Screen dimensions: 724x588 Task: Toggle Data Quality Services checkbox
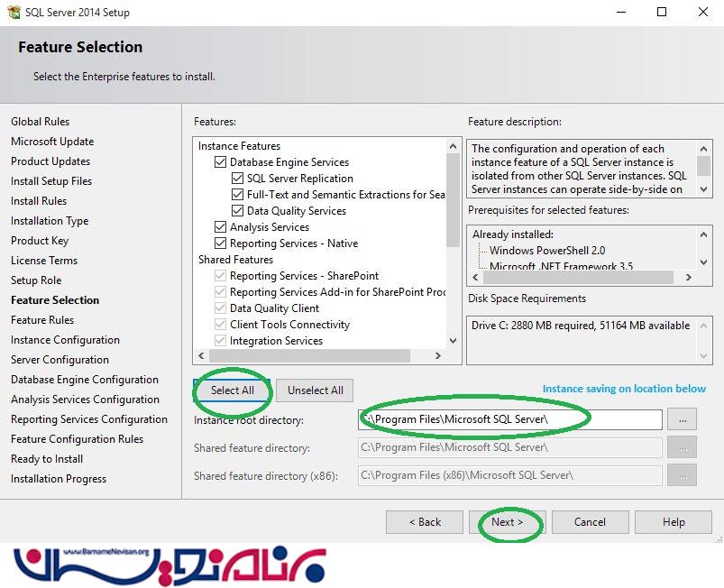tap(237, 211)
